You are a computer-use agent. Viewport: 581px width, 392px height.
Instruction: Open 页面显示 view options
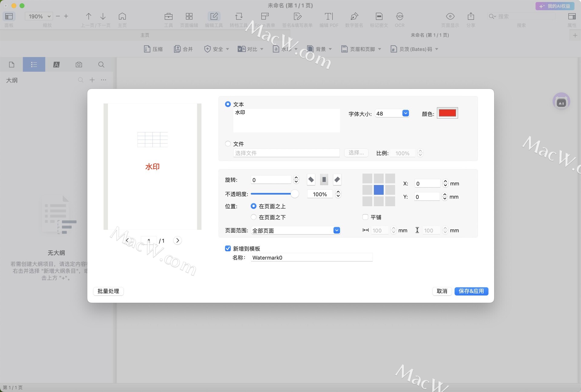coord(450,16)
